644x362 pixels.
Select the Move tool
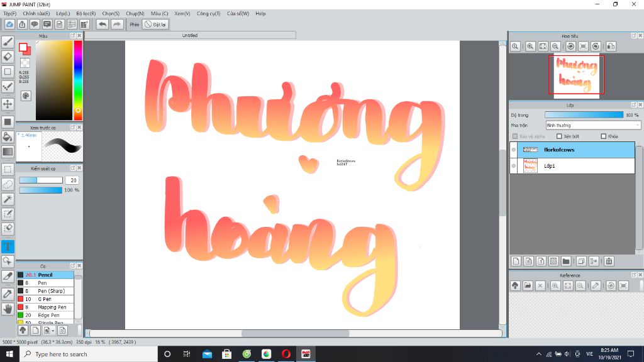pos(8,104)
